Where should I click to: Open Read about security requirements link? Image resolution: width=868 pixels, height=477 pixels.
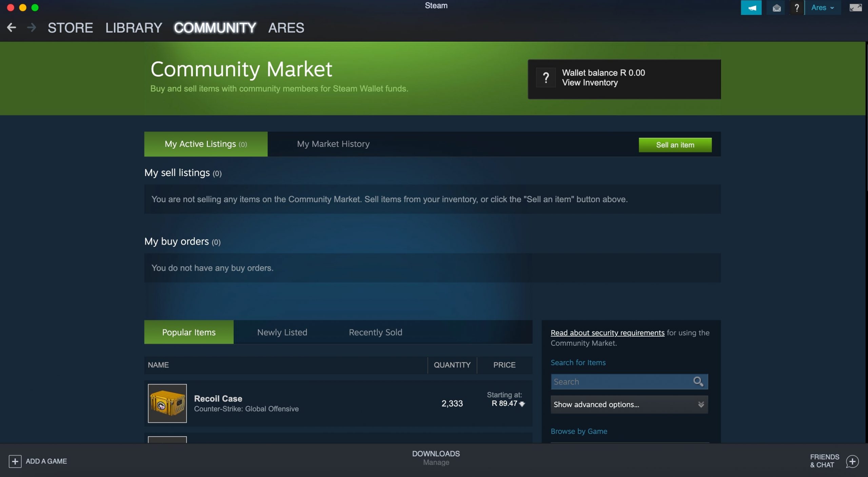607,333
